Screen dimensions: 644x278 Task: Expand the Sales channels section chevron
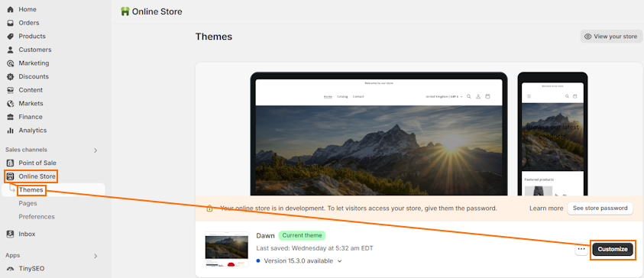tap(95, 150)
